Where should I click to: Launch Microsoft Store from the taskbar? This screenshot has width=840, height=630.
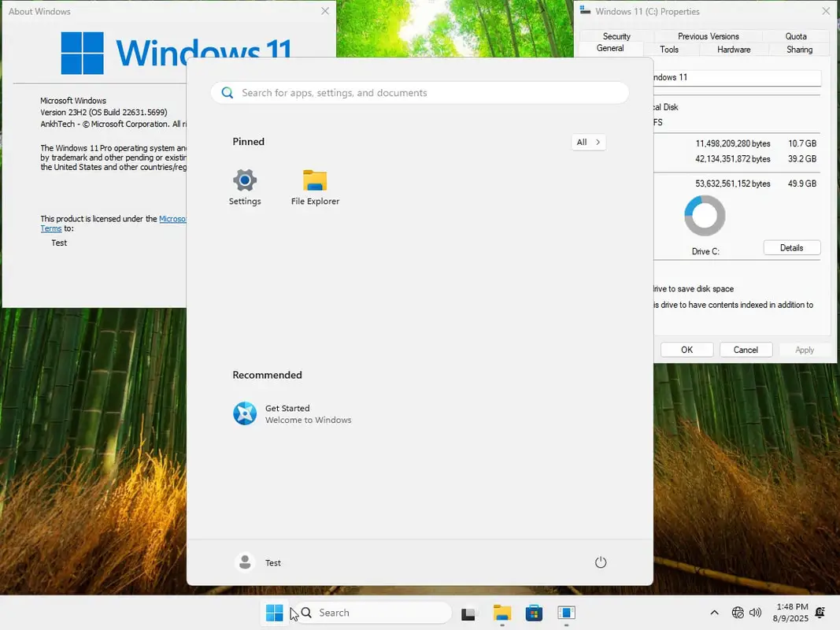point(534,613)
